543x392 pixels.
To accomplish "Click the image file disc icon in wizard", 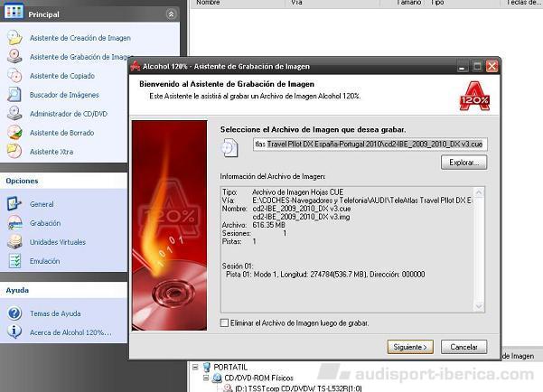I will click(229, 148).
